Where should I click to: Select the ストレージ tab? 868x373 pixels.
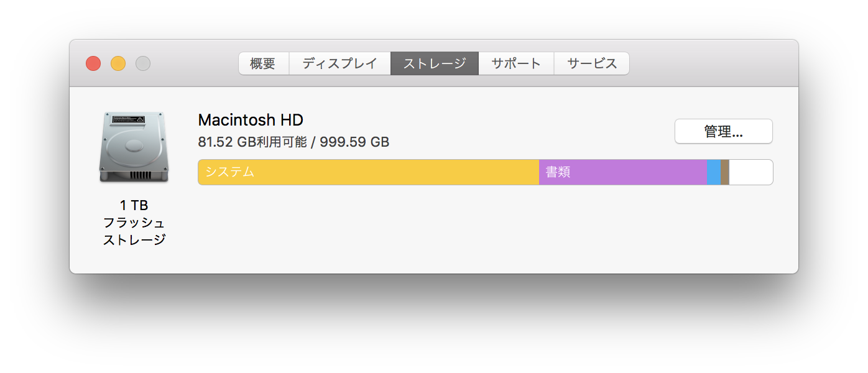click(434, 63)
